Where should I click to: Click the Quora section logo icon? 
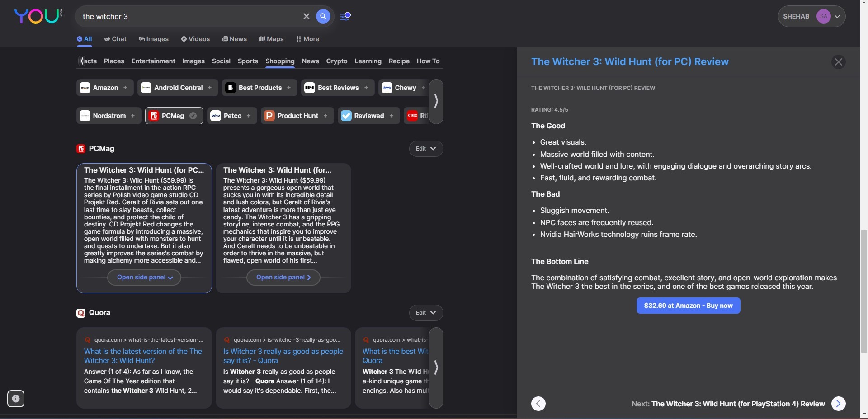(81, 313)
